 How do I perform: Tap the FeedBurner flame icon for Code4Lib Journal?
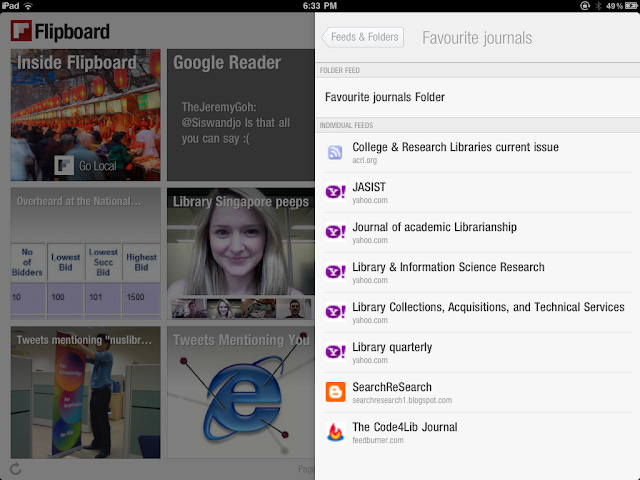point(336,432)
